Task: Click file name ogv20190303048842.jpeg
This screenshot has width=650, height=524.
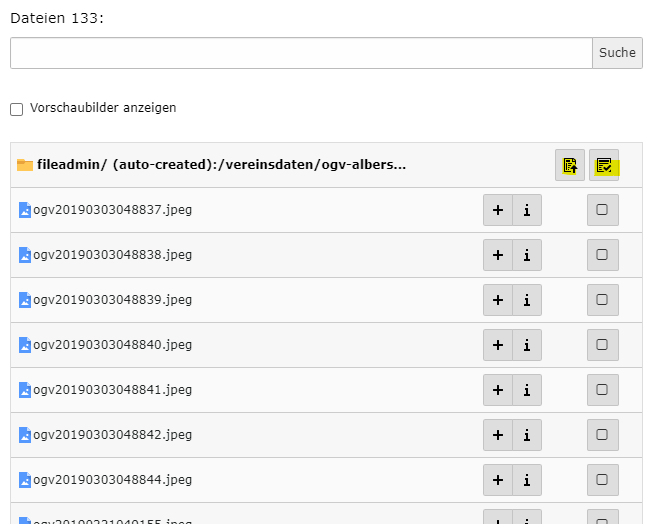Action: pos(112,435)
